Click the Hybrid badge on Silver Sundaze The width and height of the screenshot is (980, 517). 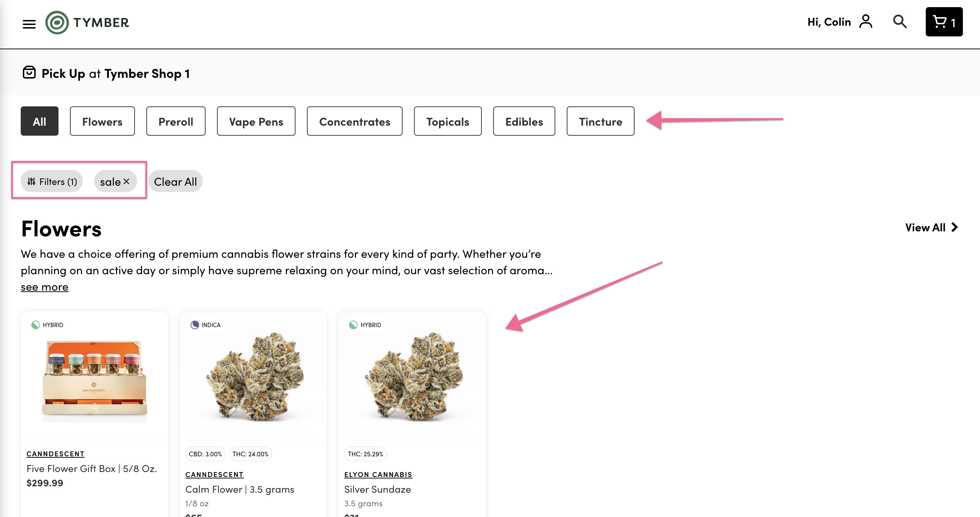[x=365, y=325]
